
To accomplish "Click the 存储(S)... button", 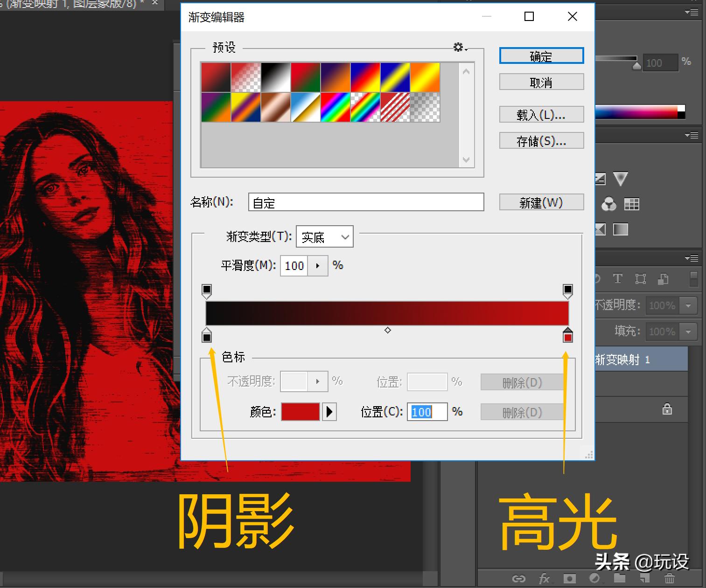I will (x=541, y=141).
